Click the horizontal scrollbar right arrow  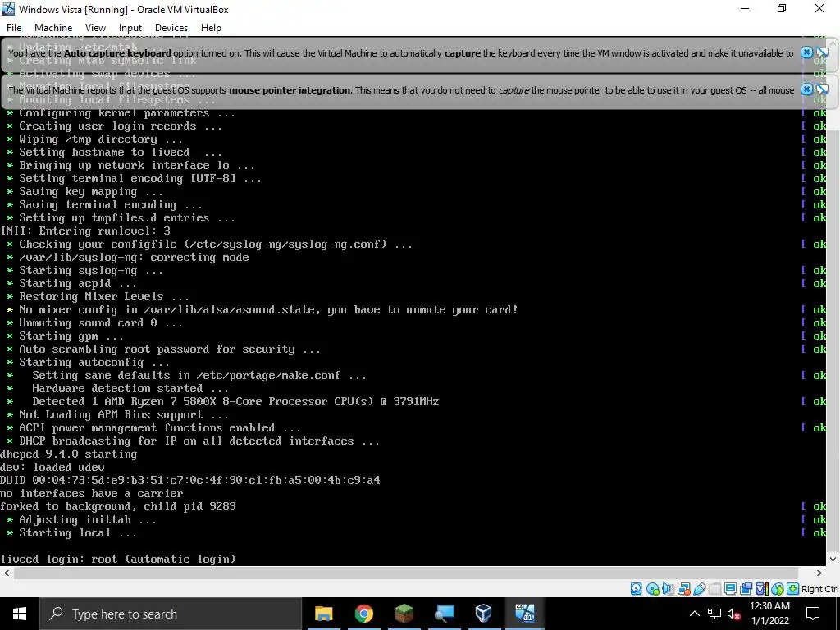pyautogui.click(x=819, y=573)
